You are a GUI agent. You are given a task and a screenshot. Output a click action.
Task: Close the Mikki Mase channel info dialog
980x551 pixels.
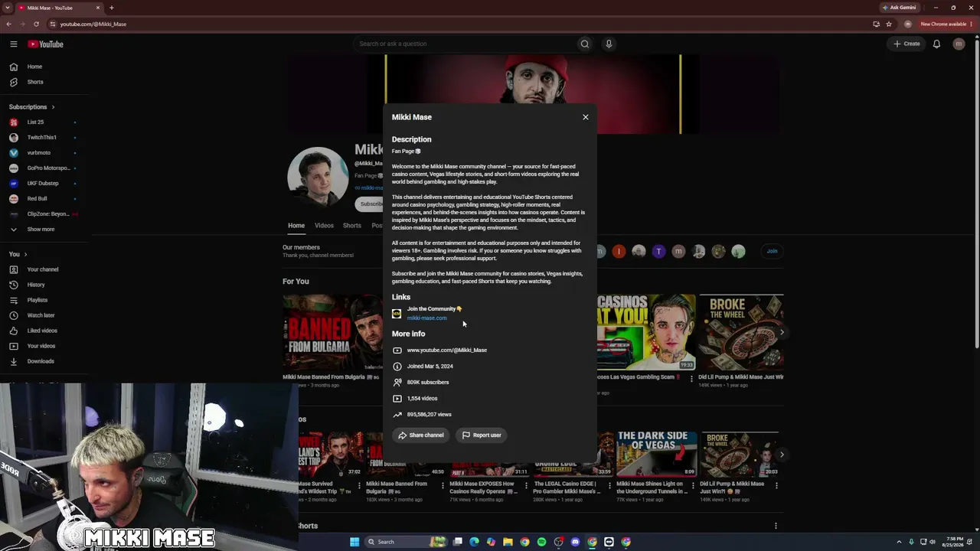[586, 117]
